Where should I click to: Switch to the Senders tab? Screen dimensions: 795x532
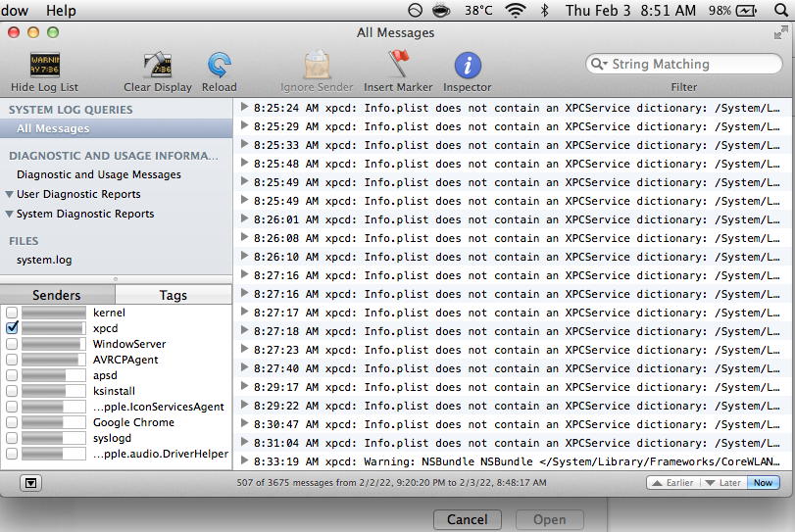click(x=57, y=295)
